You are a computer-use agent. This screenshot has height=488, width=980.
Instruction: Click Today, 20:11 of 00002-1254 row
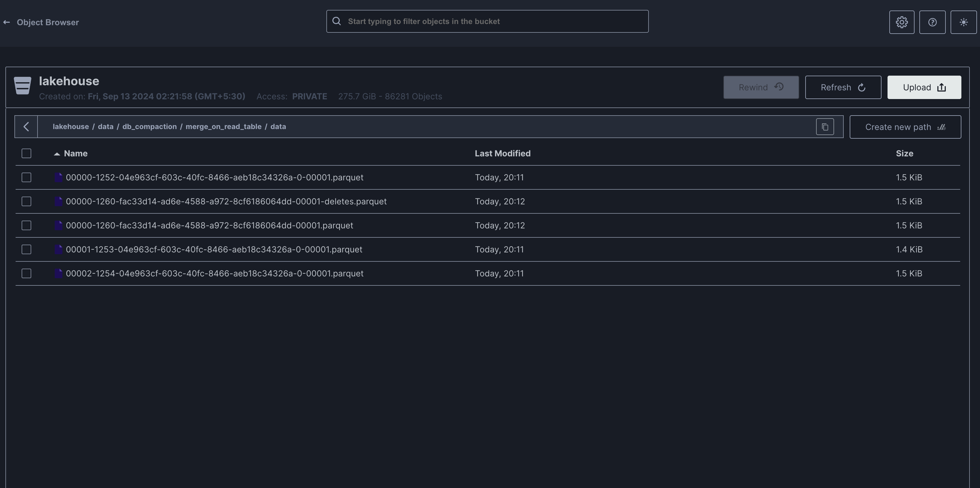499,273
